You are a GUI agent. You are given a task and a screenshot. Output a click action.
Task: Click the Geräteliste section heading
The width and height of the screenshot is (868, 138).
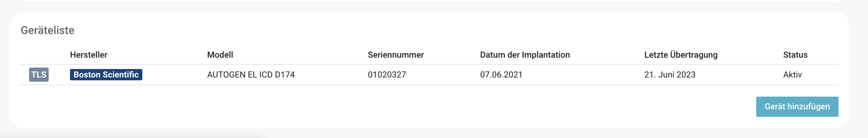(x=48, y=30)
